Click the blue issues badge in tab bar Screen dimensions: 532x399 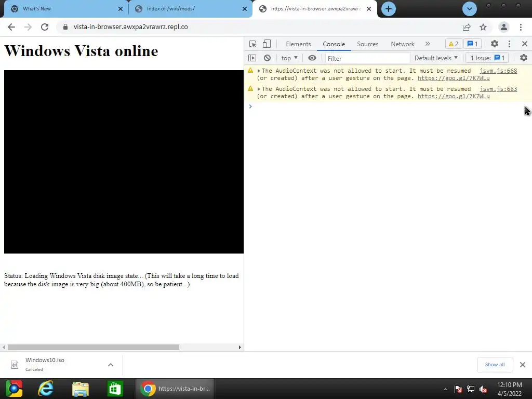pyautogui.click(x=472, y=44)
